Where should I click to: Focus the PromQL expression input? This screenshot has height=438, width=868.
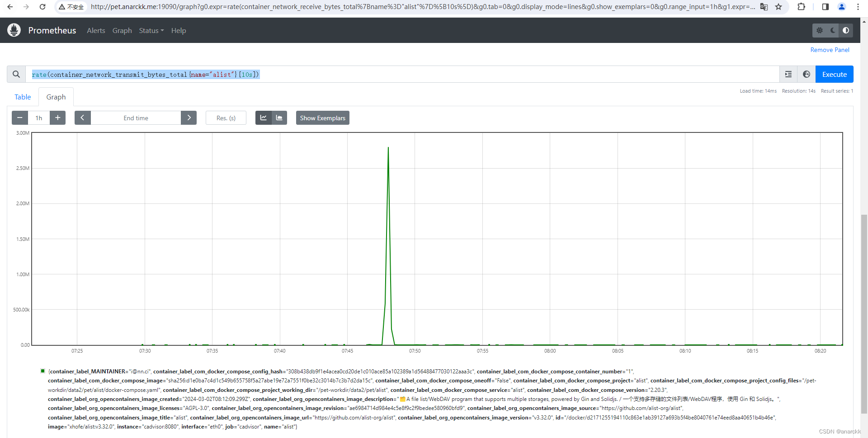pos(402,74)
